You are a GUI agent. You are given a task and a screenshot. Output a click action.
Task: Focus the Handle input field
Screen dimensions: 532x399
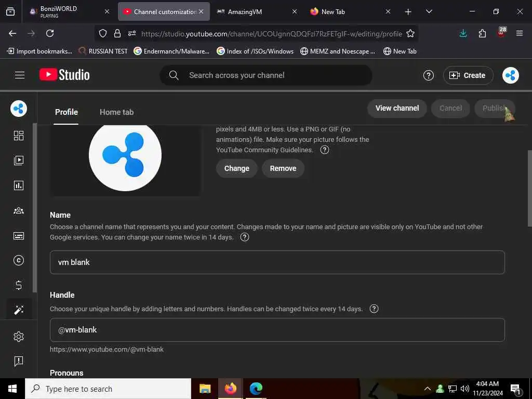coord(277,330)
